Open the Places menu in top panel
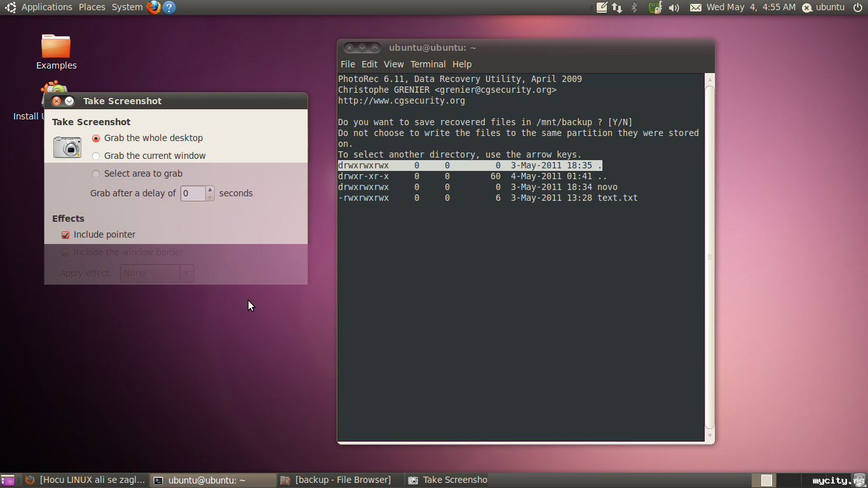This screenshot has width=868, height=488. click(x=92, y=7)
